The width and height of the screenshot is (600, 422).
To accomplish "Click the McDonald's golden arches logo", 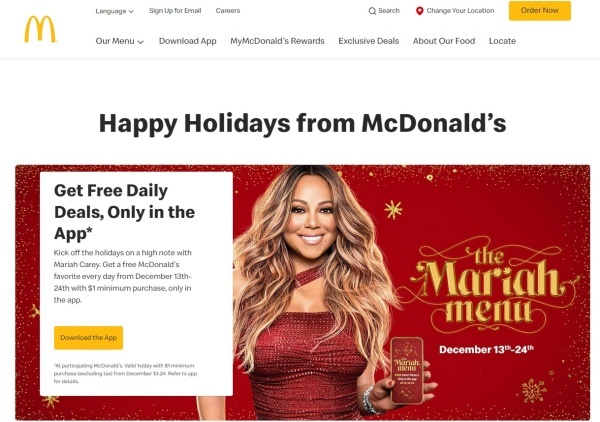I will 40,29.
